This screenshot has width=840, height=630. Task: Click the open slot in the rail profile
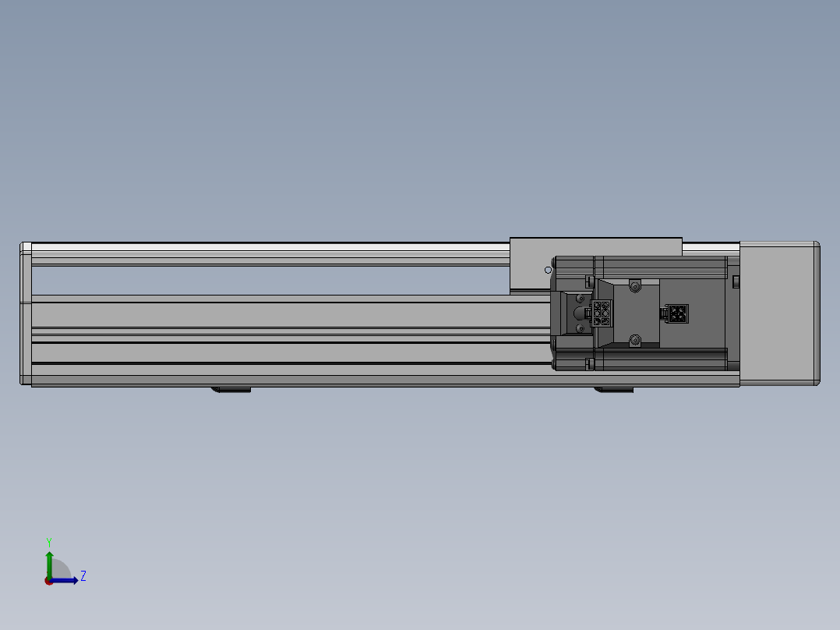[265, 281]
